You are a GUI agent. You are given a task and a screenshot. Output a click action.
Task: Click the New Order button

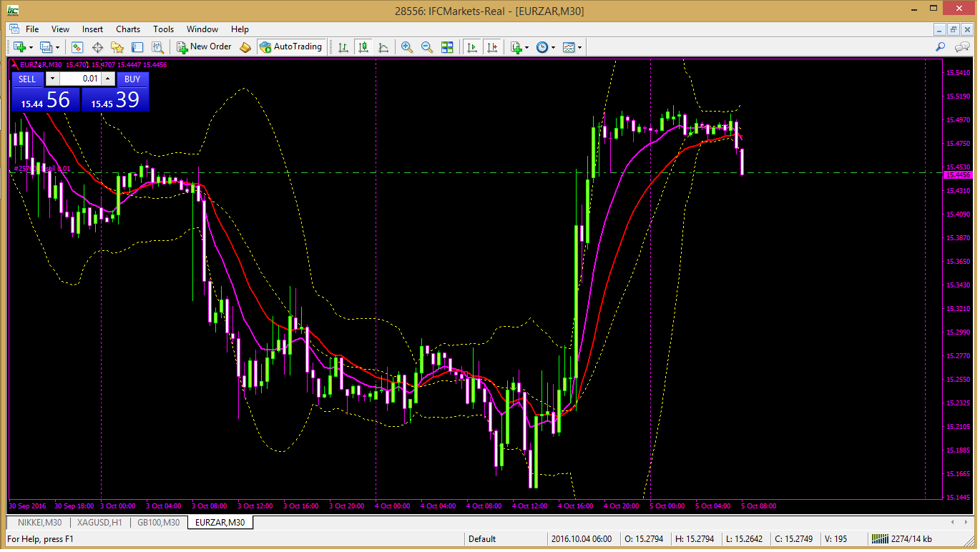pos(205,46)
